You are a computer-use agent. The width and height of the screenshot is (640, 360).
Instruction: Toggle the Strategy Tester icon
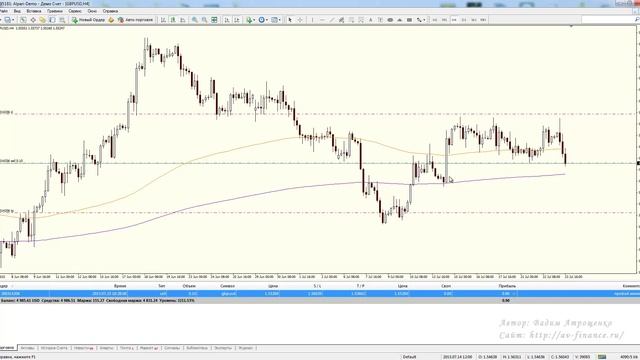[x=62, y=20]
